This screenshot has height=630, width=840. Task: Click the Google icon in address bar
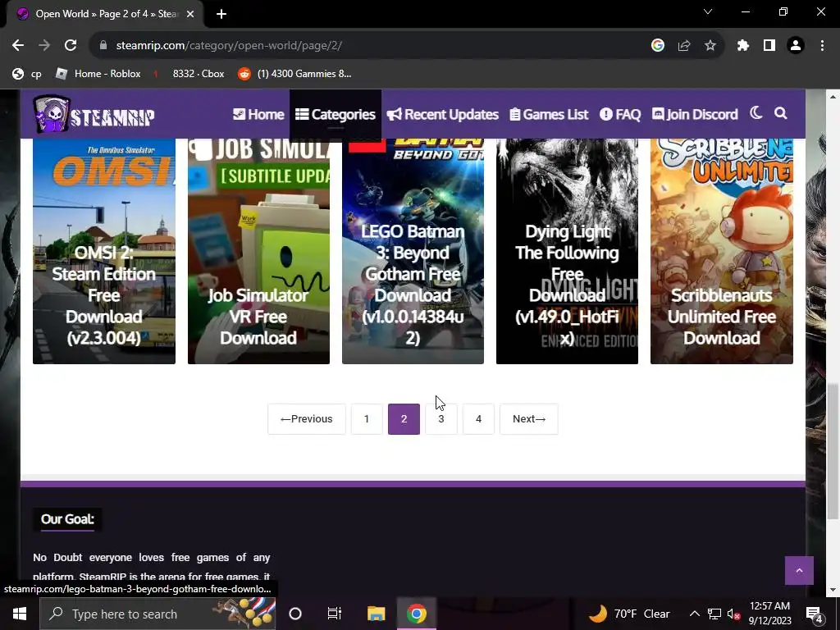coord(658,46)
